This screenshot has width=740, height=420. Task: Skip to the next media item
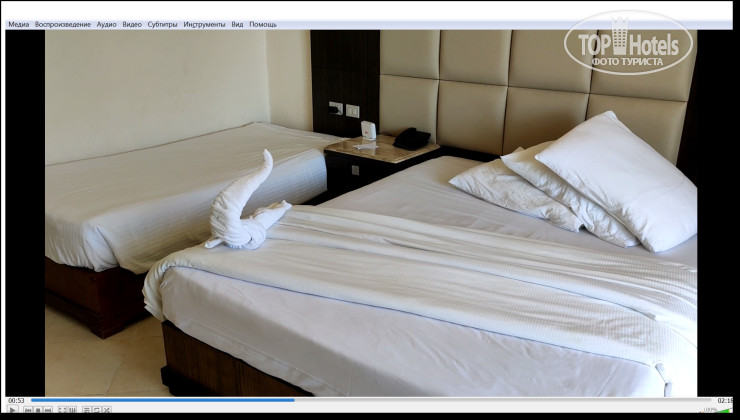[x=48, y=410]
